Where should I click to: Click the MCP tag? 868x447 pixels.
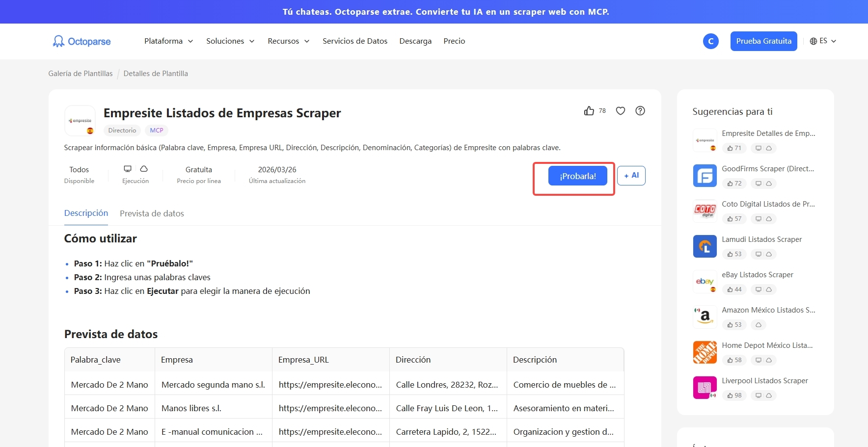pyautogui.click(x=157, y=131)
